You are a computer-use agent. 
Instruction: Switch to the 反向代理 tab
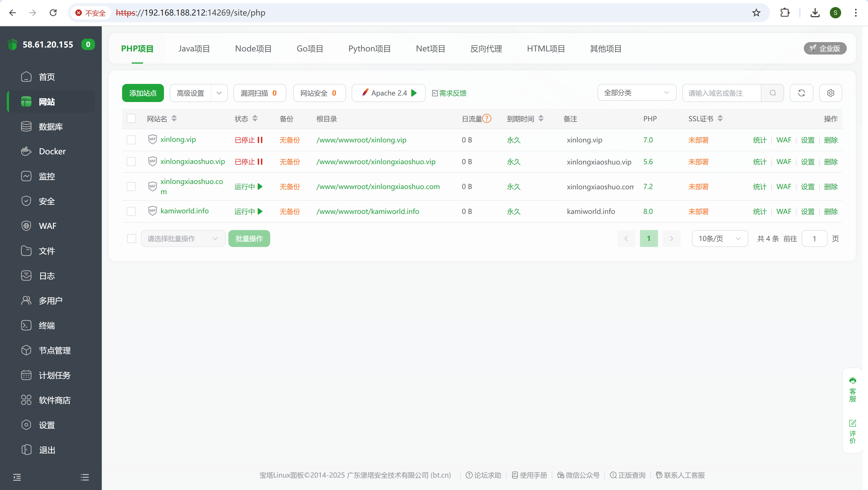pyautogui.click(x=486, y=49)
